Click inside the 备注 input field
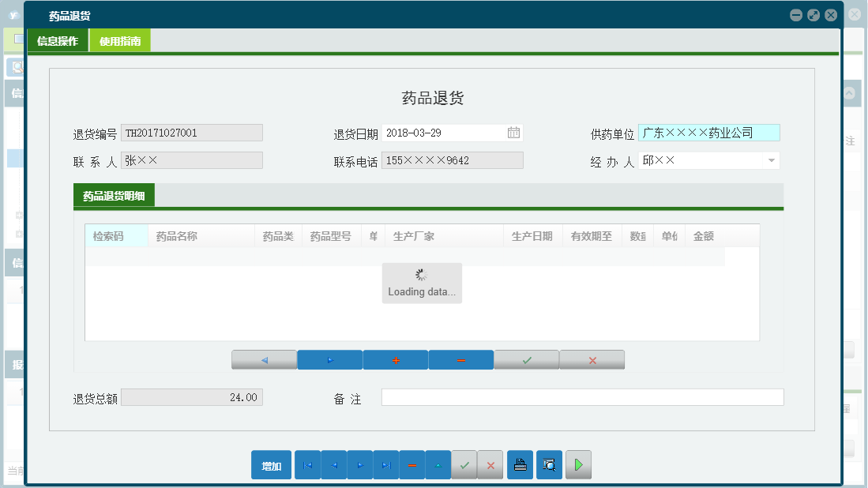 coord(582,397)
